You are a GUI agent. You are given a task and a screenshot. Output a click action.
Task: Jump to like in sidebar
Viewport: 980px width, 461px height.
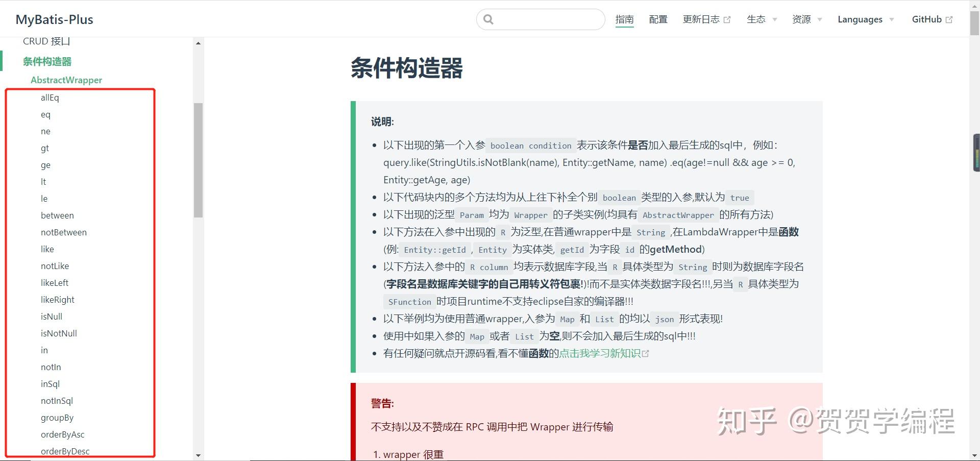(x=47, y=249)
